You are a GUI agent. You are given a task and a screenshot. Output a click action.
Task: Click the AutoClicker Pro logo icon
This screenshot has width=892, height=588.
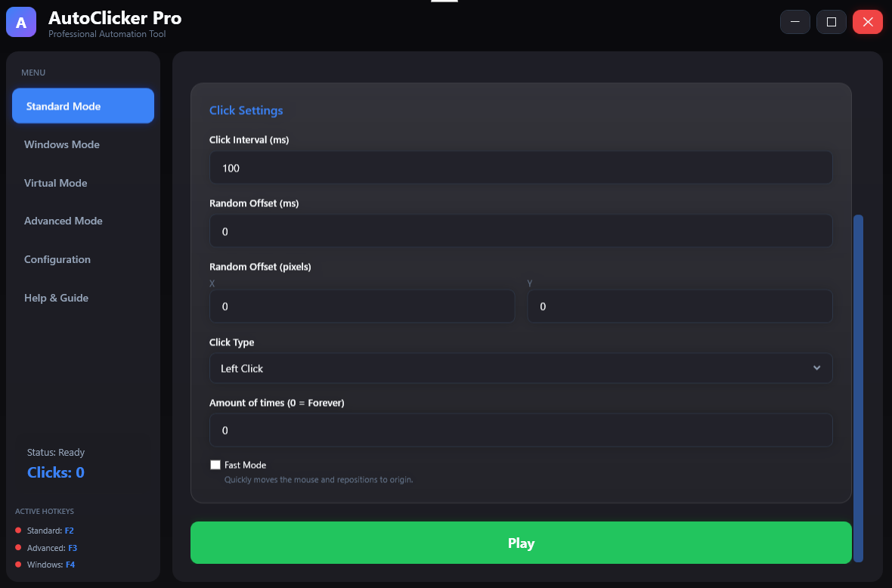point(20,22)
